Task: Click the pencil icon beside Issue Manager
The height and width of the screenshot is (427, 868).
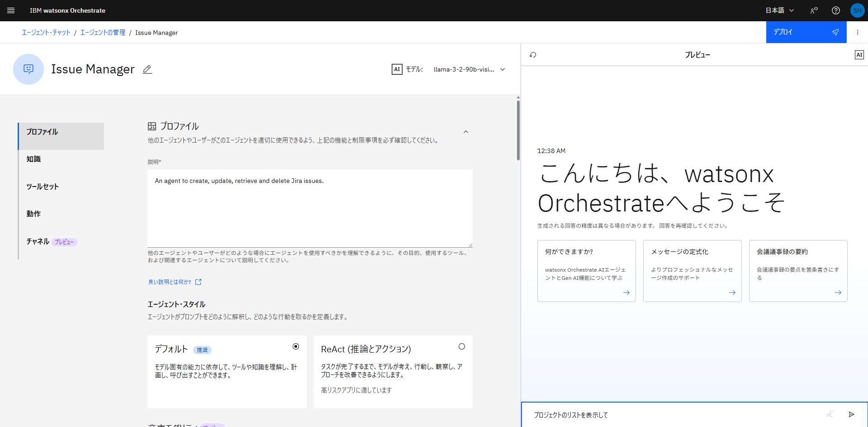Action: 147,69
